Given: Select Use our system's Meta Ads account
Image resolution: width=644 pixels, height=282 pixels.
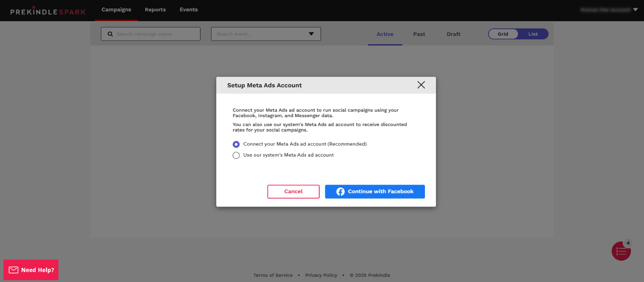Looking at the screenshot, I should (x=236, y=155).
